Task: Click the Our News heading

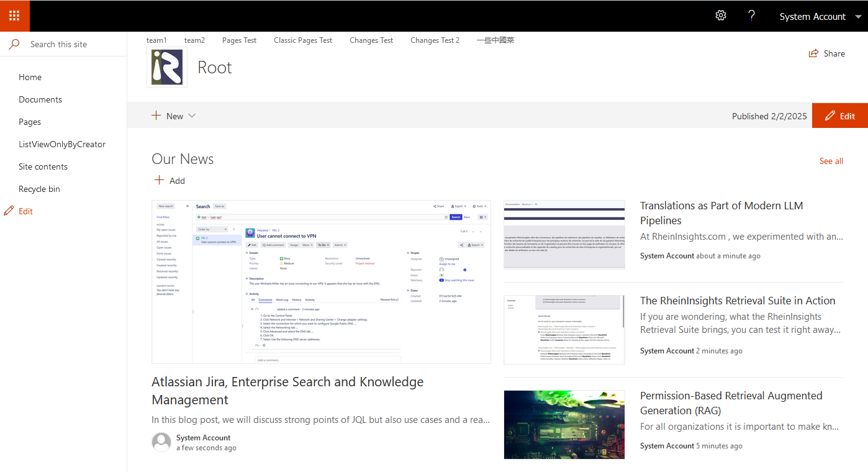Action: coord(183,159)
